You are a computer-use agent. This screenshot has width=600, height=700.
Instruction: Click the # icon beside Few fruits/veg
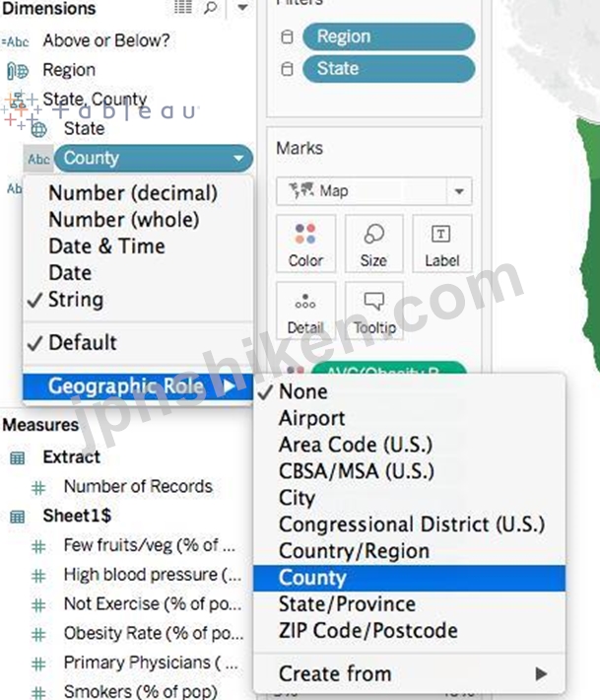click(38, 547)
